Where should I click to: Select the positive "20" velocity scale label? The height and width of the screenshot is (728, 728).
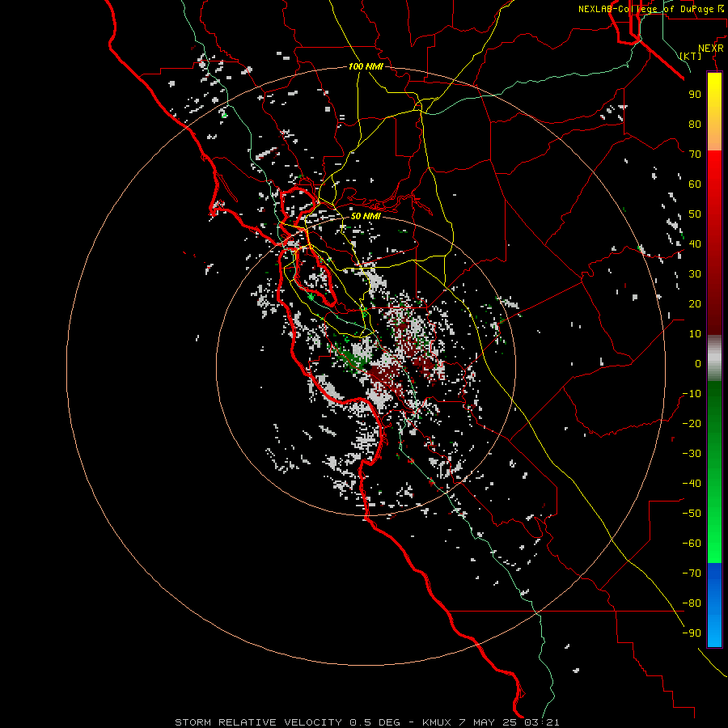click(x=695, y=303)
